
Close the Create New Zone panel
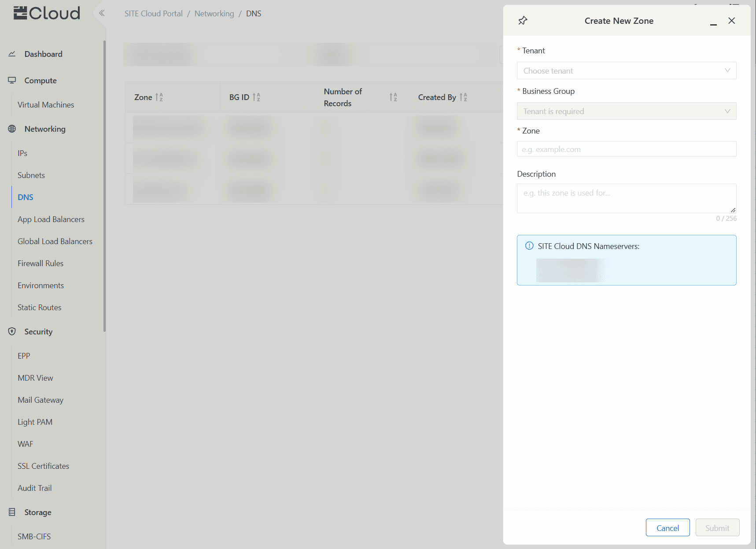click(731, 21)
